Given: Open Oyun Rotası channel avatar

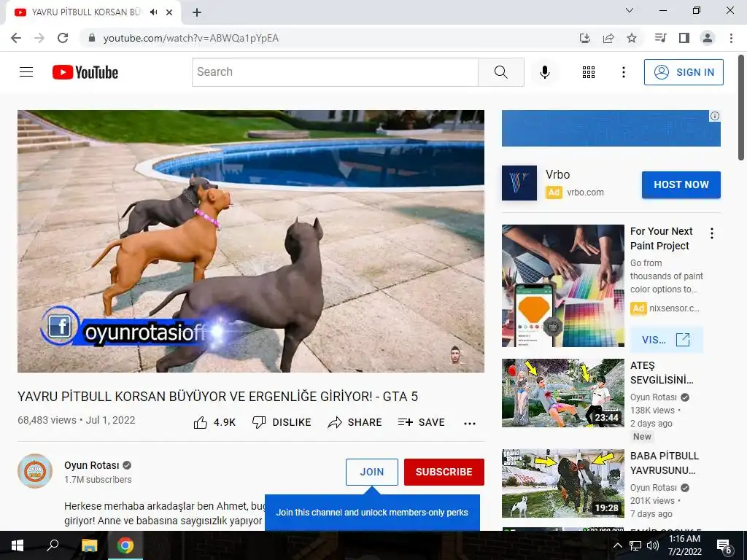Looking at the screenshot, I should click(x=35, y=471).
